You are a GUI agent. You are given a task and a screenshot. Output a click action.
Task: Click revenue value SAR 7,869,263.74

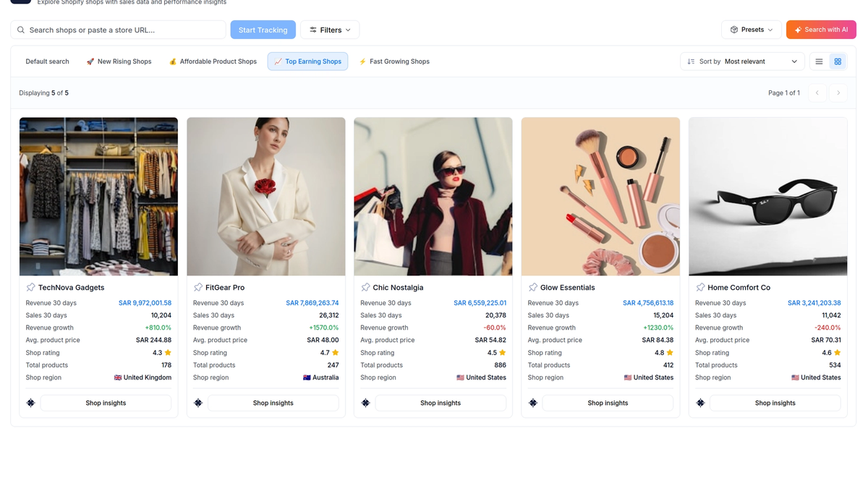coord(312,303)
